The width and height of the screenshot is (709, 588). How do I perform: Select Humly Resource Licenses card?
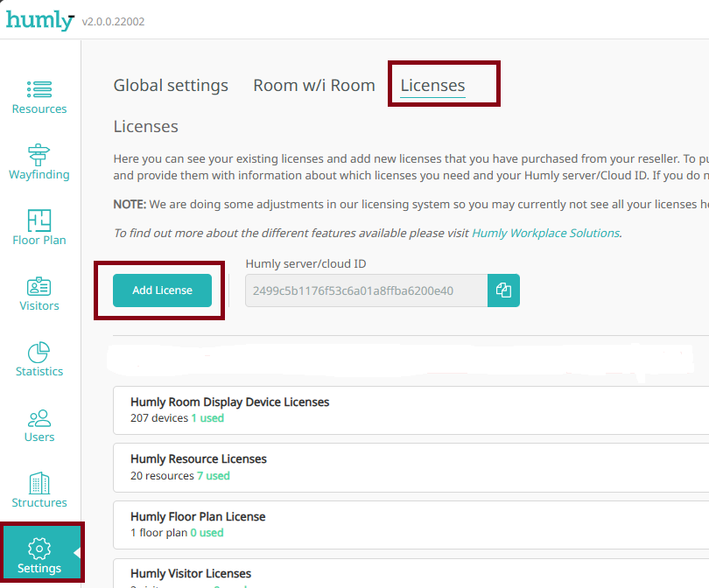pyautogui.click(x=411, y=467)
